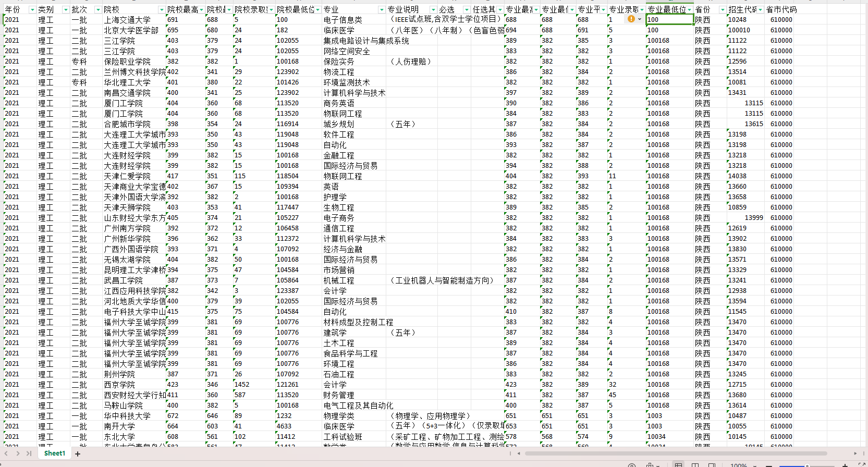Go to the previous sheet tab arrow
This screenshot has width=868, height=467.
pos(7,453)
